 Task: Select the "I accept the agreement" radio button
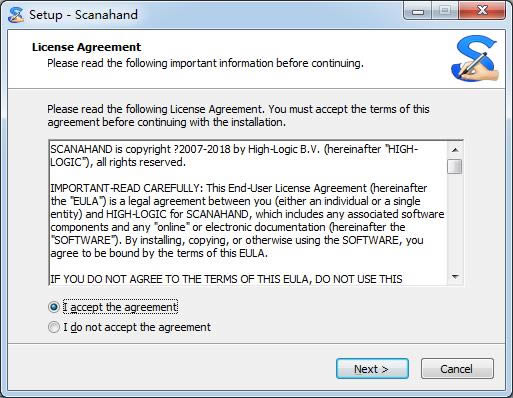click(54, 307)
